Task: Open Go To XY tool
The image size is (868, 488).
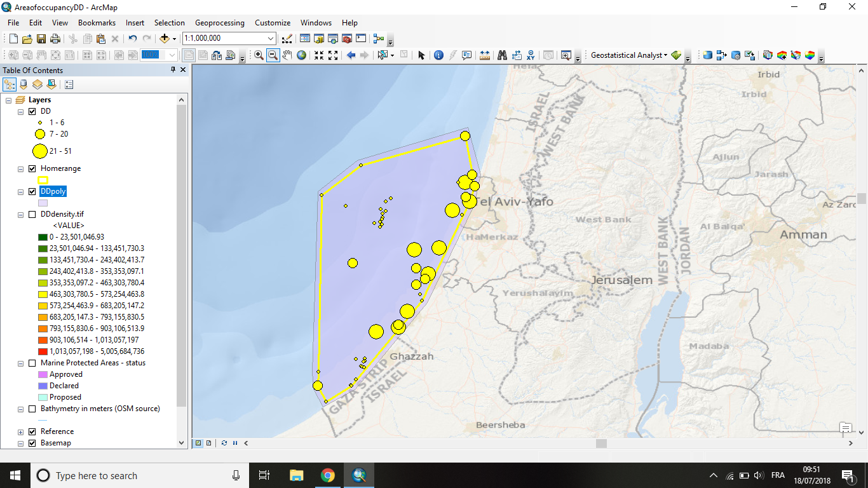Action: pos(531,55)
